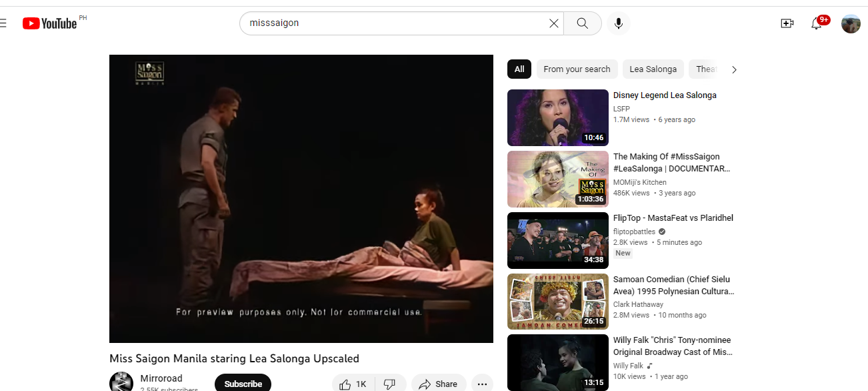Select the partially hidden Theater chip
The width and height of the screenshot is (868, 391).
705,69
